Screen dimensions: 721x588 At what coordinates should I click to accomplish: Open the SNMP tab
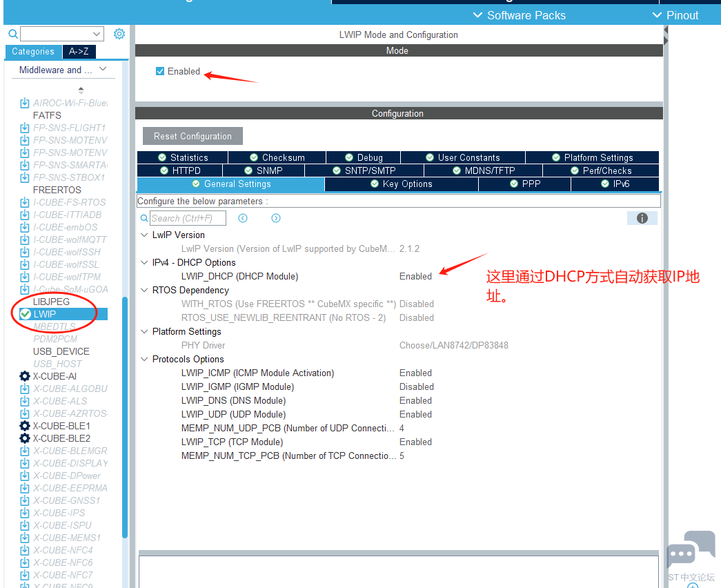264,170
